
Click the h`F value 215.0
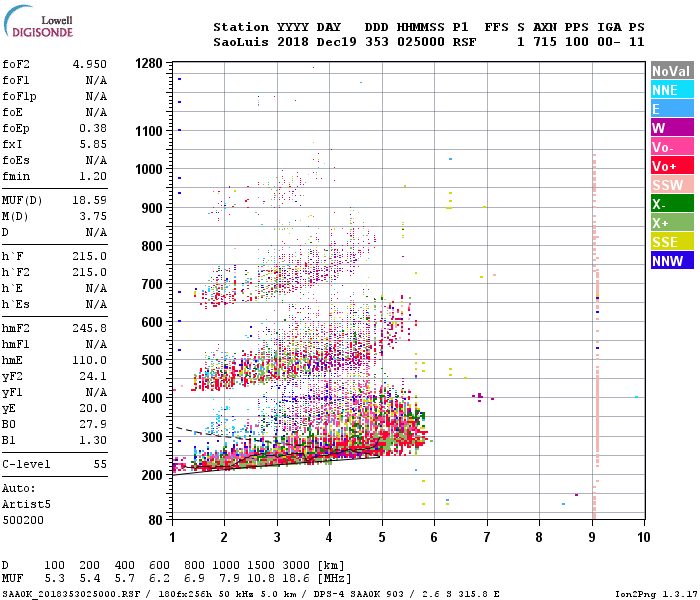coord(90,256)
